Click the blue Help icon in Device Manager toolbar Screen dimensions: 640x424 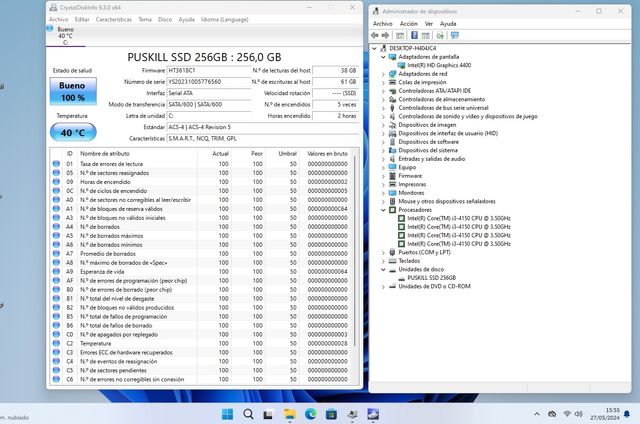point(414,36)
